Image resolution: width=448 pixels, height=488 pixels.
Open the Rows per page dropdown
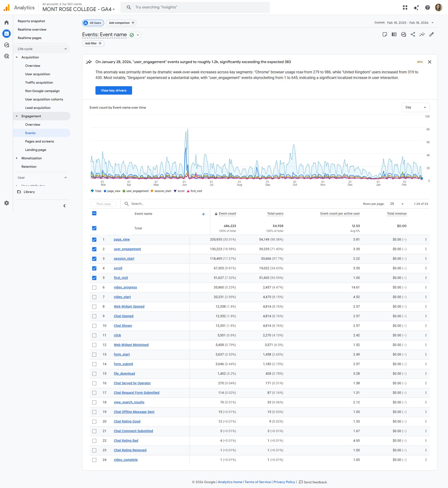click(x=397, y=204)
